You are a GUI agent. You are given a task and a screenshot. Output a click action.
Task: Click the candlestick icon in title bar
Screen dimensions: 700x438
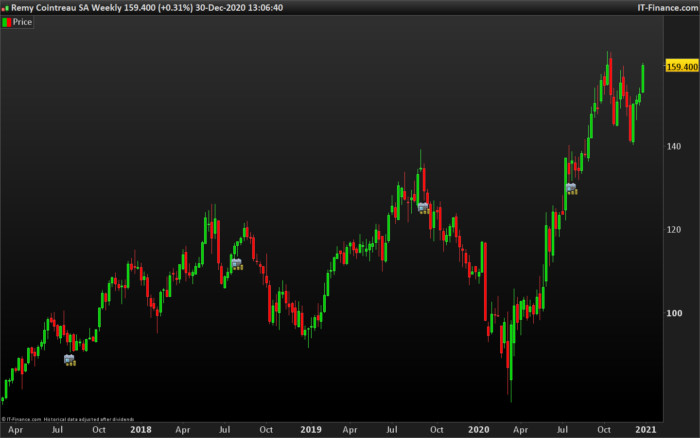coord(5,8)
